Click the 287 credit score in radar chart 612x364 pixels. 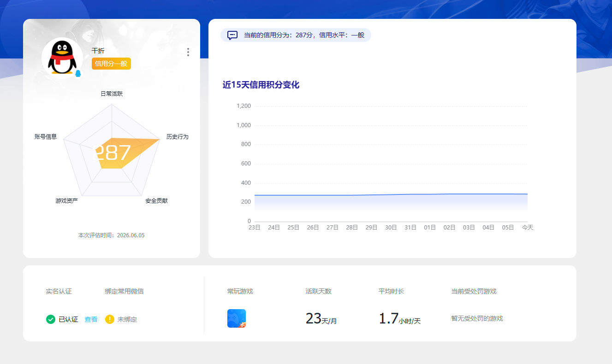(112, 153)
